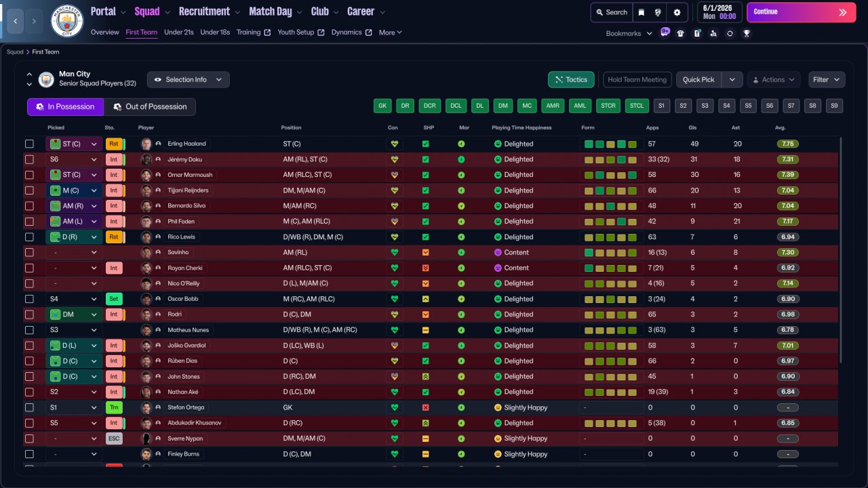The height and width of the screenshot is (488, 868).
Task: Click Erling Haaland's condition heart icon
Action: click(394, 144)
